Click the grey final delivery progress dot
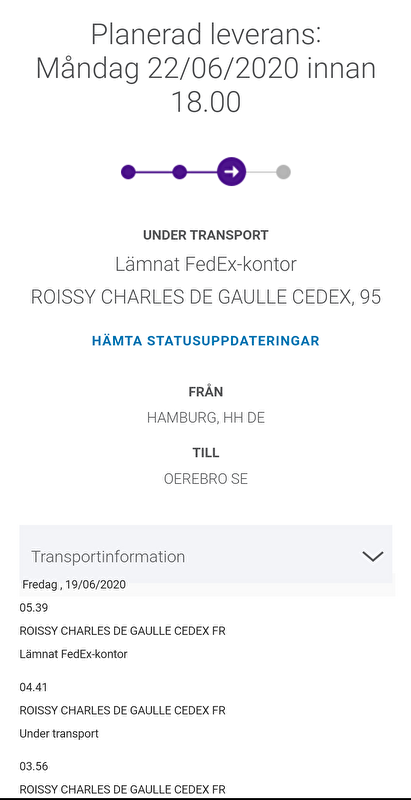 pos(284,172)
